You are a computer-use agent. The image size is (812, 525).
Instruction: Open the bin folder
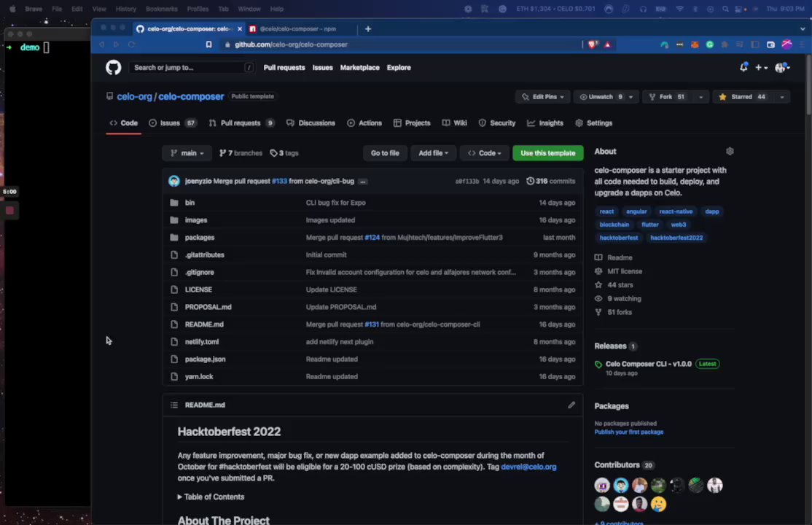(190, 203)
